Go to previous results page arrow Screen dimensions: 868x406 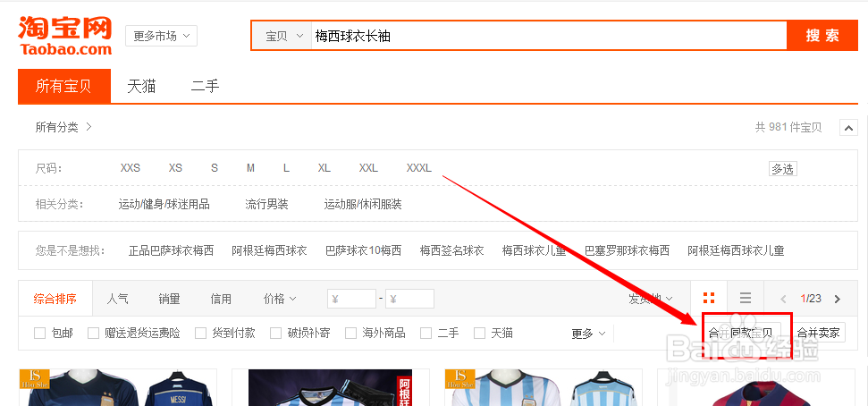coord(783,299)
